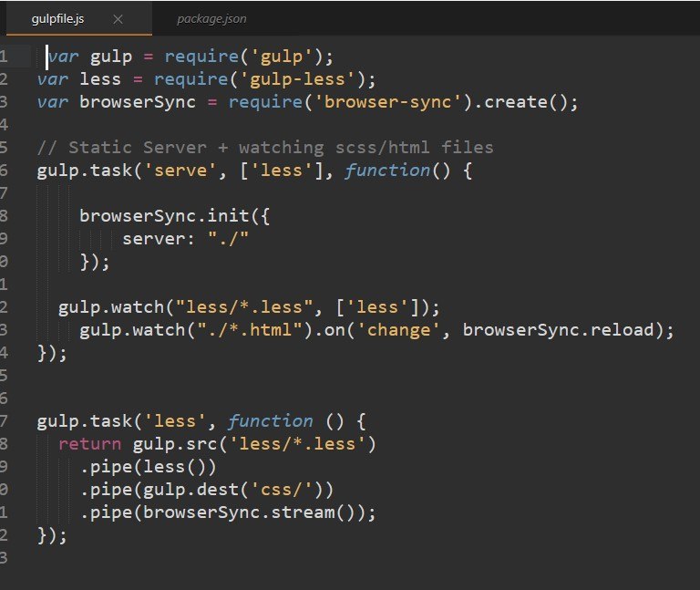Click the create() call on line 3
This screenshot has height=590, width=700.
tap(526, 102)
